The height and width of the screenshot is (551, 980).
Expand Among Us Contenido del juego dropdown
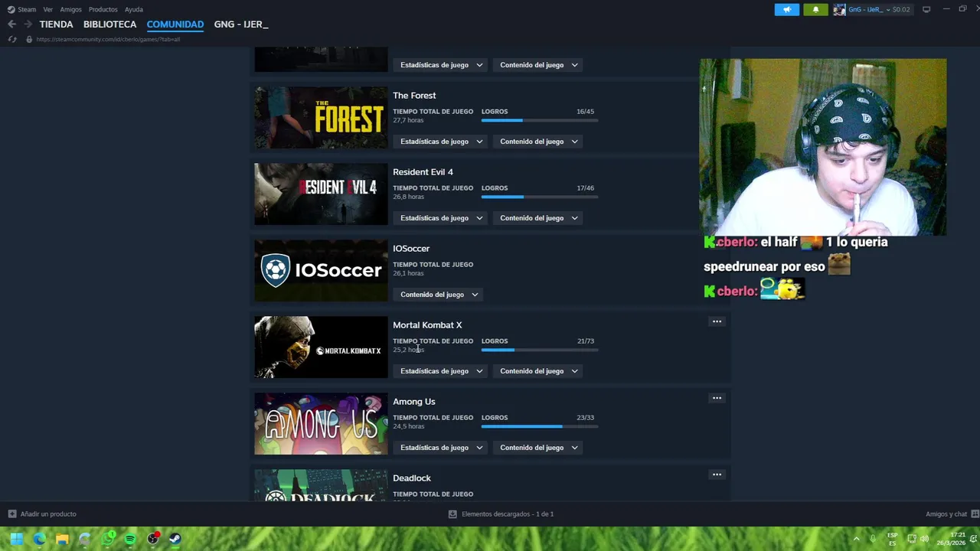pyautogui.click(x=539, y=448)
